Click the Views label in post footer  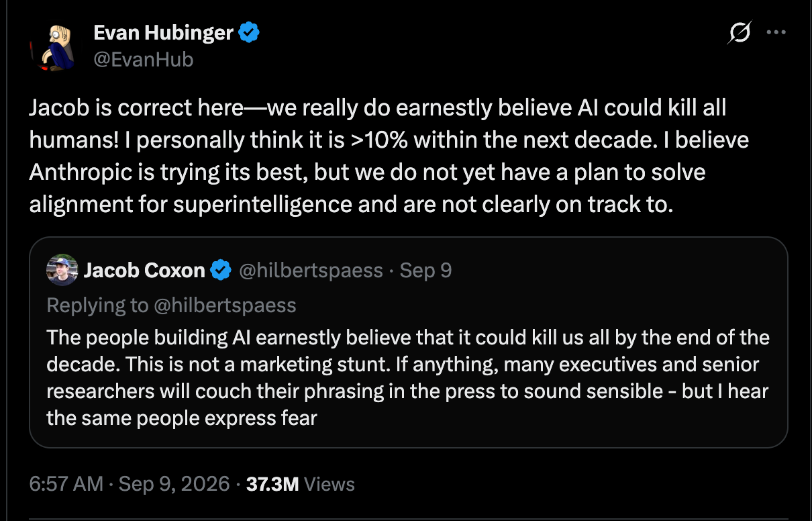(329, 484)
